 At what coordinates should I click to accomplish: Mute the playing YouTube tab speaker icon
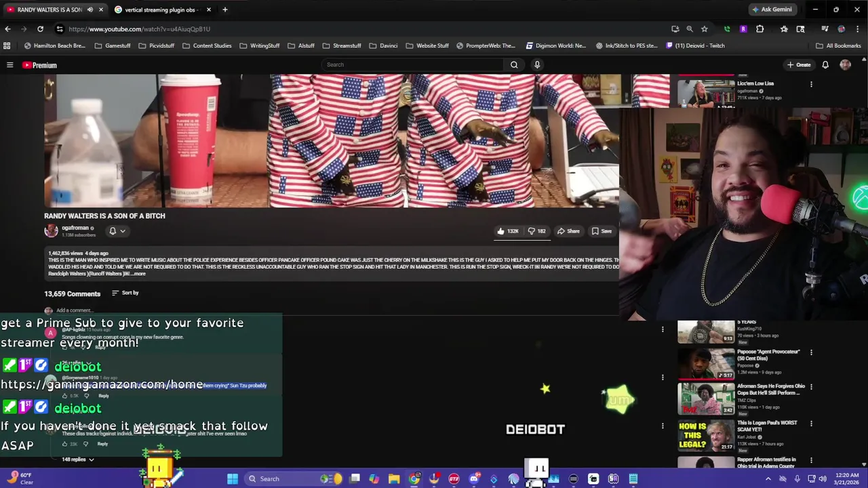[x=90, y=9]
